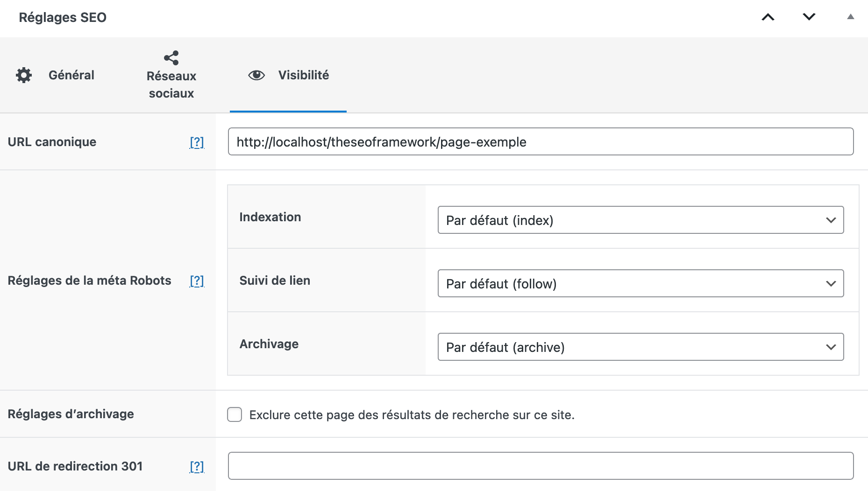Enable 'Exclure cette page des résultats de recherche'
868x491 pixels.
pyautogui.click(x=235, y=414)
